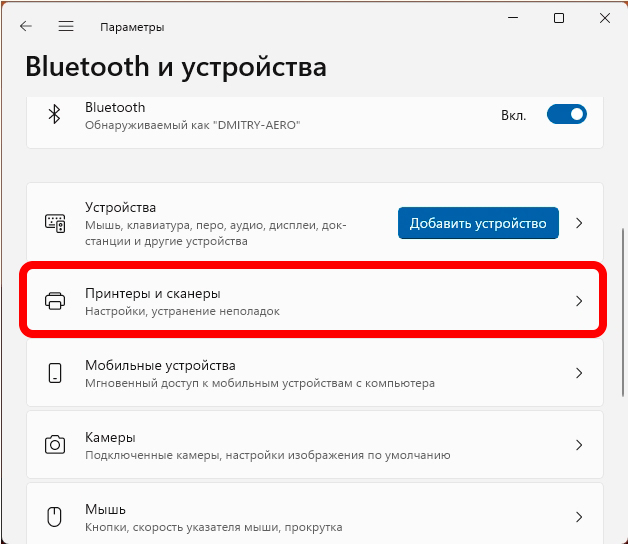The width and height of the screenshot is (628, 544).
Task: Click the Bluetooth symbol icon
Action: point(54,115)
